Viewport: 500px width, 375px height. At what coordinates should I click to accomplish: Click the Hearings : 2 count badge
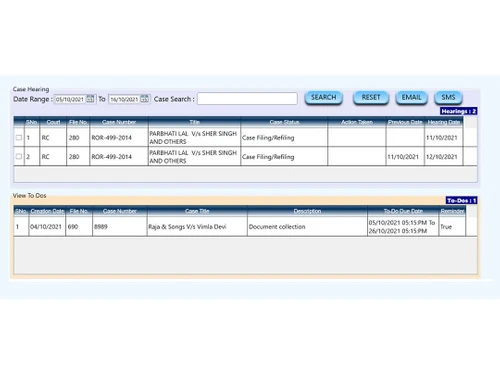tap(459, 111)
